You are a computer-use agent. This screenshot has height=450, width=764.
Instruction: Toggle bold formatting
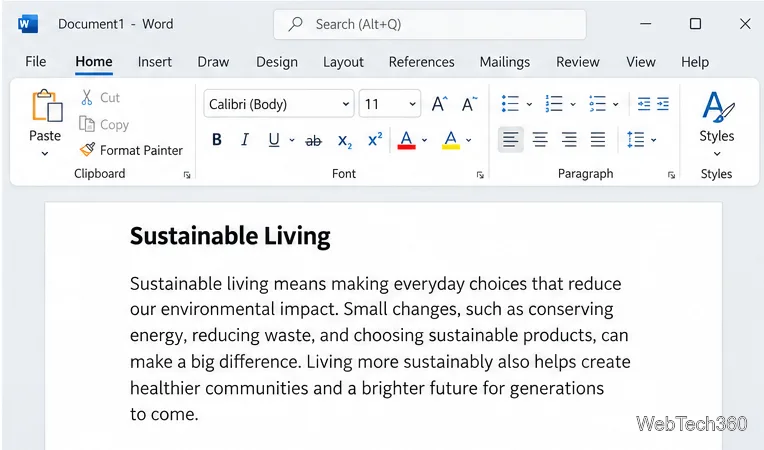(x=217, y=140)
